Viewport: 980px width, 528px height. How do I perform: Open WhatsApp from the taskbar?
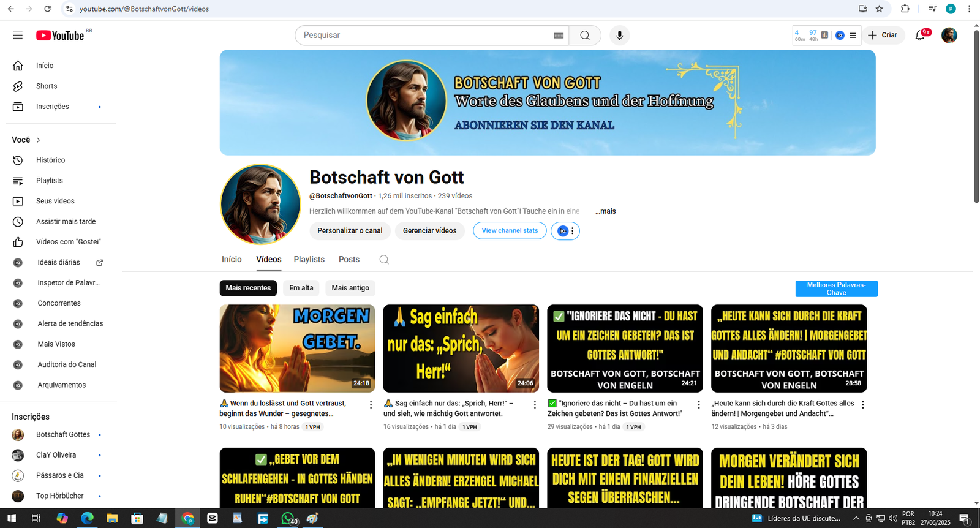288,518
